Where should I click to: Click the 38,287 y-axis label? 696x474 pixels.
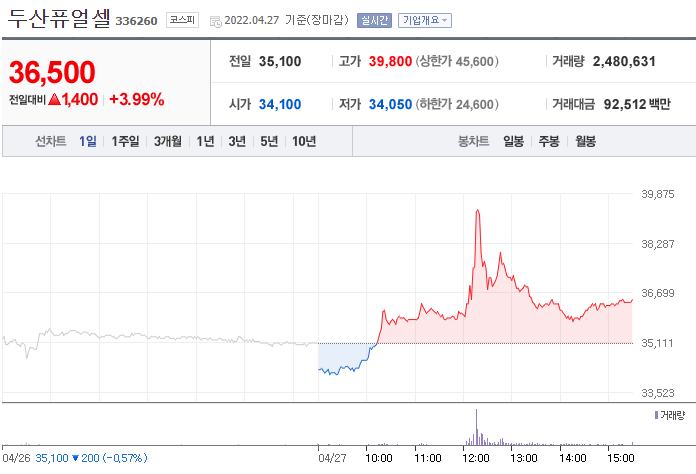(x=657, y=244)
